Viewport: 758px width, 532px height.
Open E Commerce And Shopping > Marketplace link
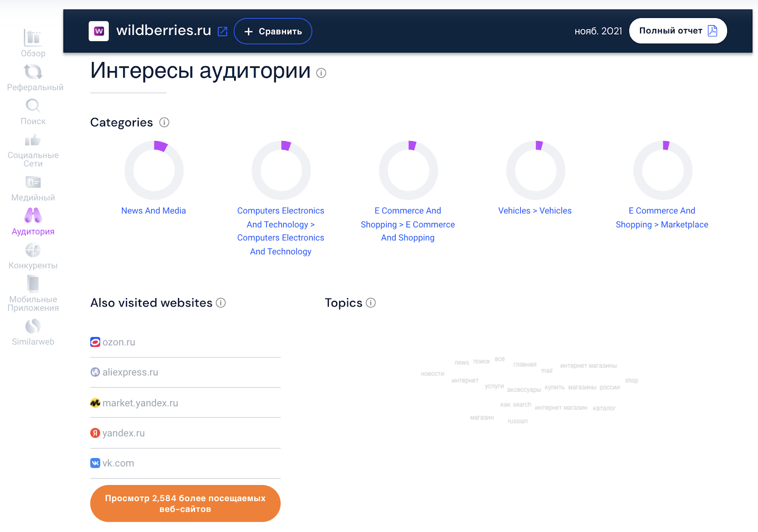coord(662,217)
